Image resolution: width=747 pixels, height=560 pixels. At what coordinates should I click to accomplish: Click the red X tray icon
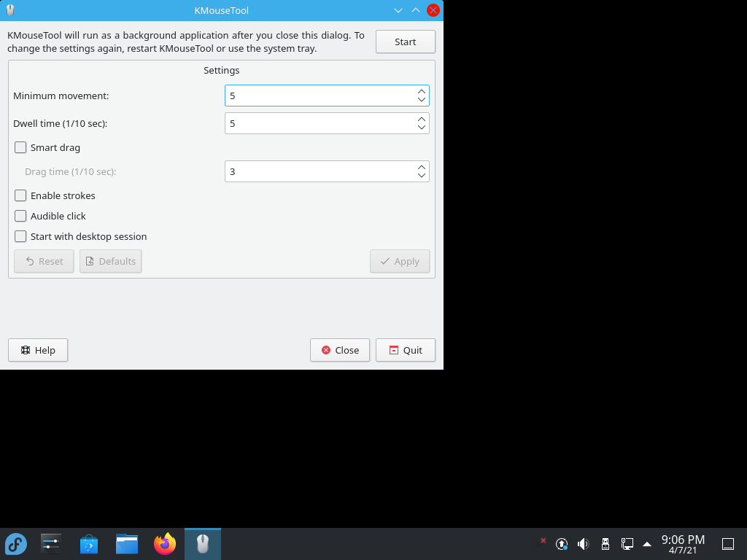click(543, 540)
